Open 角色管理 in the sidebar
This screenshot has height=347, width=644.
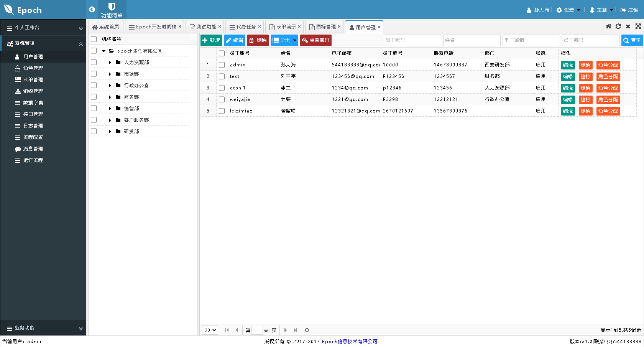point(43,68)
